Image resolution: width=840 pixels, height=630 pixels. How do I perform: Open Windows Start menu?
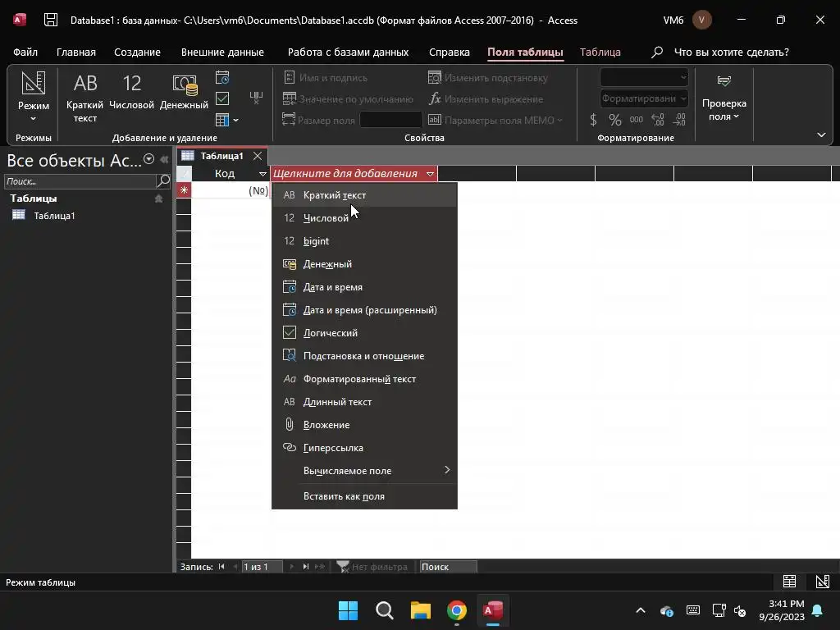tap(348, 610)
